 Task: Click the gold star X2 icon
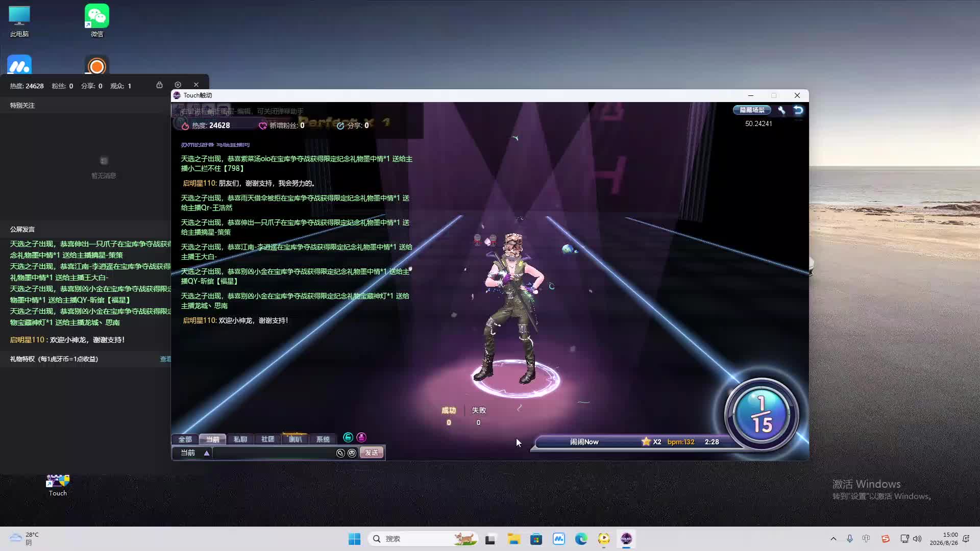pyautogui.click(x=646, y=442)
